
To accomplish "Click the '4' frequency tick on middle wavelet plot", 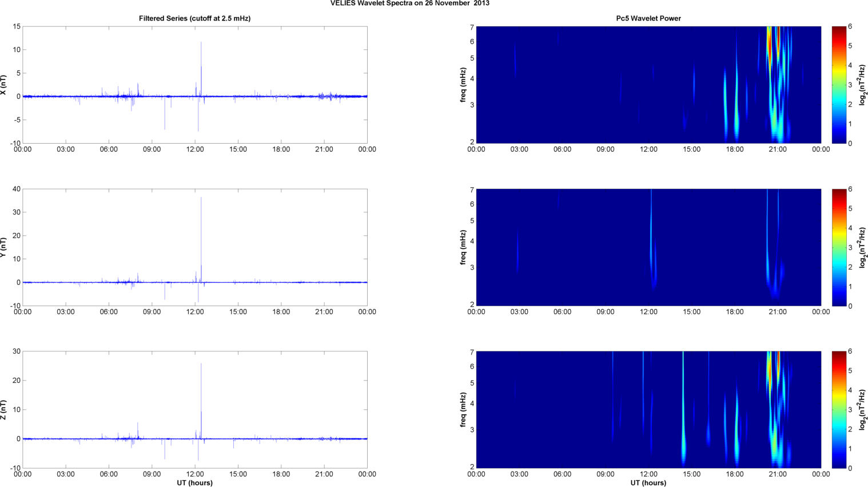I will tap(472, 241).
